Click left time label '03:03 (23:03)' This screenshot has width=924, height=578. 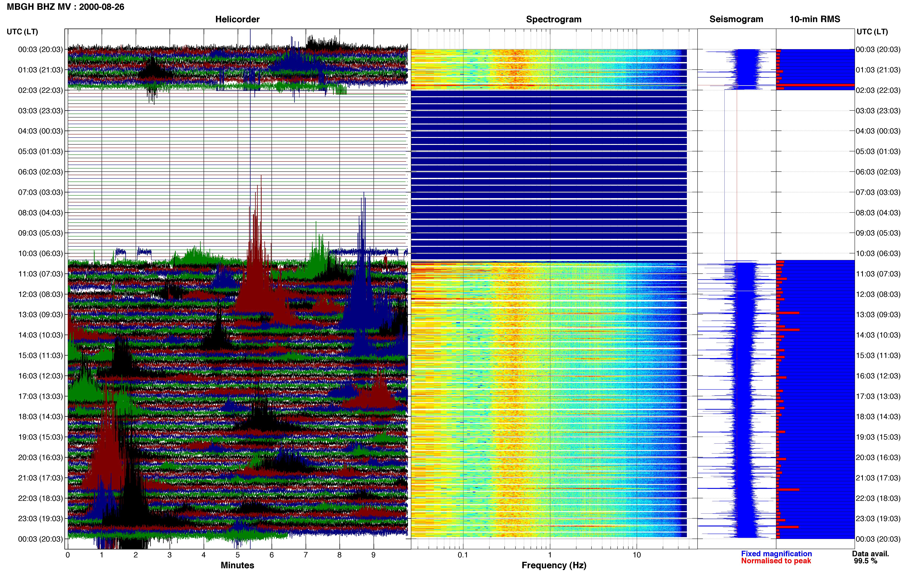point(40,111)
